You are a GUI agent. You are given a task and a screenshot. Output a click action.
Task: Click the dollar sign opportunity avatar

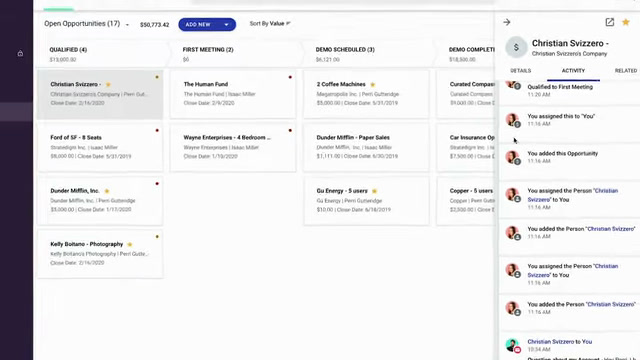pos(516,47)
